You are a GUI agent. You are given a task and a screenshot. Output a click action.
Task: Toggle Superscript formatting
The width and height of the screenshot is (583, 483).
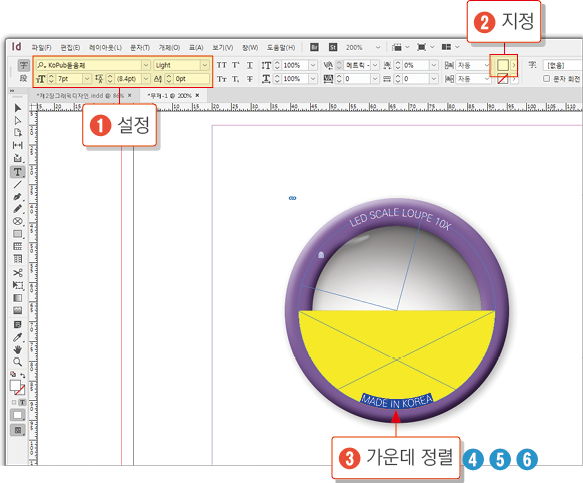[236, 65]
